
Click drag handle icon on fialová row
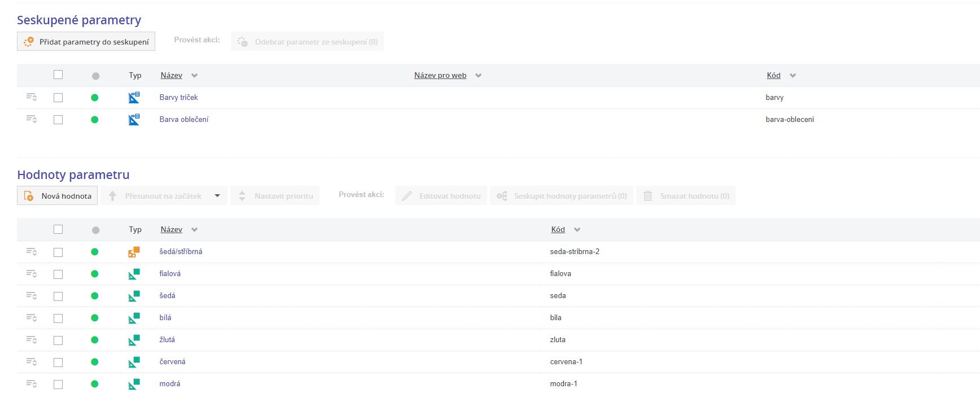coord(32,274)
